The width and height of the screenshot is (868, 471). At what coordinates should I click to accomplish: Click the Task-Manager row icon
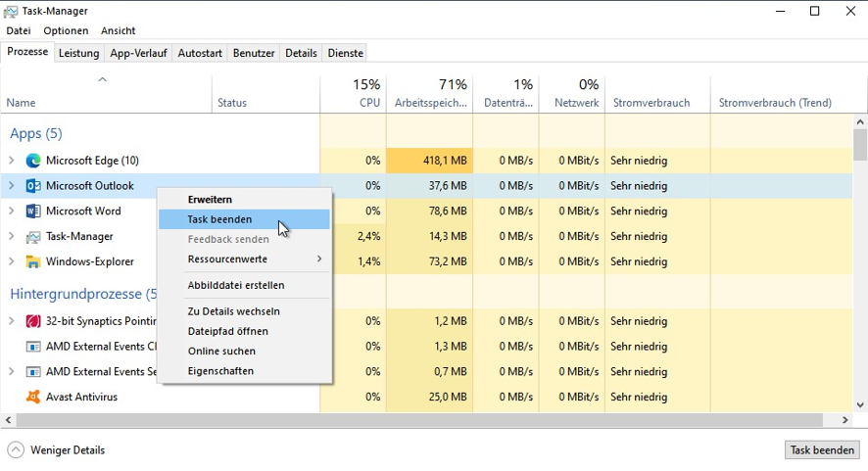point(33,237)
